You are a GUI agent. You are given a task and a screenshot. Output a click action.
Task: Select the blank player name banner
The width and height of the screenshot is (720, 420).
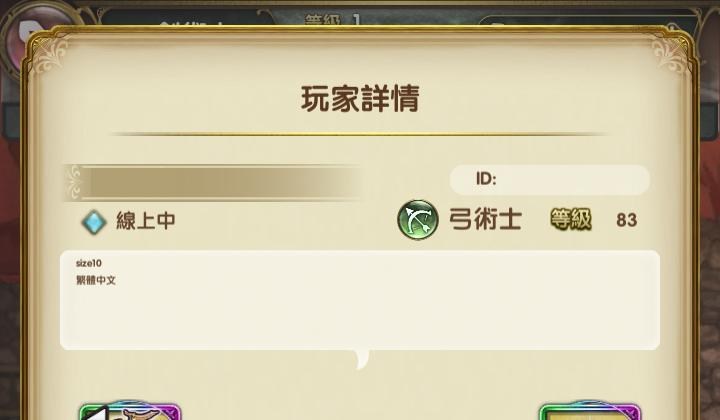pos(212,183)
